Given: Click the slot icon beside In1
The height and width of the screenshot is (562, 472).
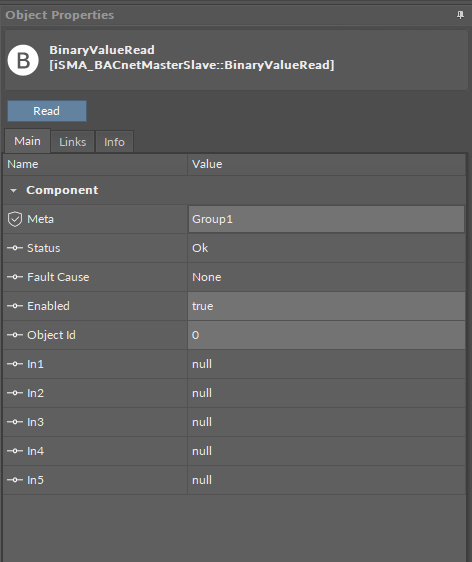Looking at the screenshot, I should click(x=15, y=364).
